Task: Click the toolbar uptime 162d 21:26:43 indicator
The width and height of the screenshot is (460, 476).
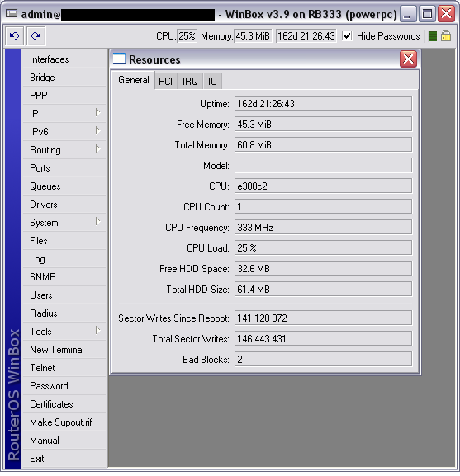Action: click(306, 36)
